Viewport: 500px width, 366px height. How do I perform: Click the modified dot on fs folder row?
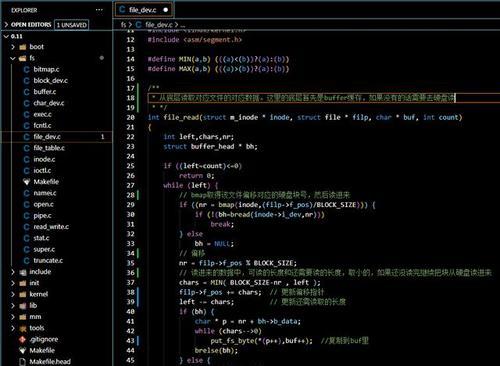click(x=102, y=58)
